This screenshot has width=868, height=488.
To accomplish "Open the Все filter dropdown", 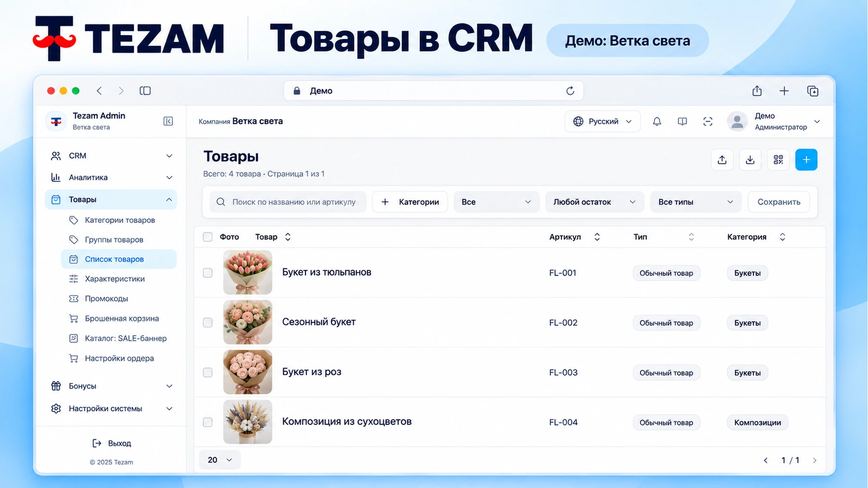I will 496,202.
